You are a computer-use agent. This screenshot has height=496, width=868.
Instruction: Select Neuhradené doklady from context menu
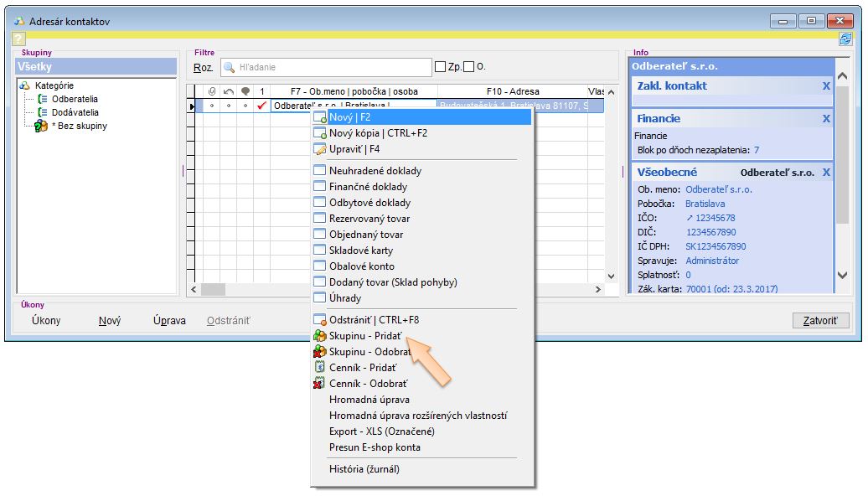click(x=375, y=171)
